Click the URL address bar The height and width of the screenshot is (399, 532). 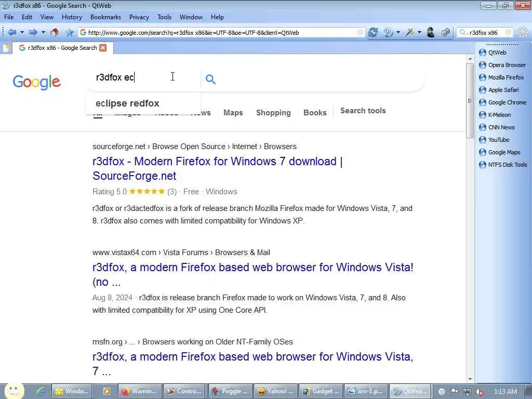pyautogui.click(x=222, y=33)
